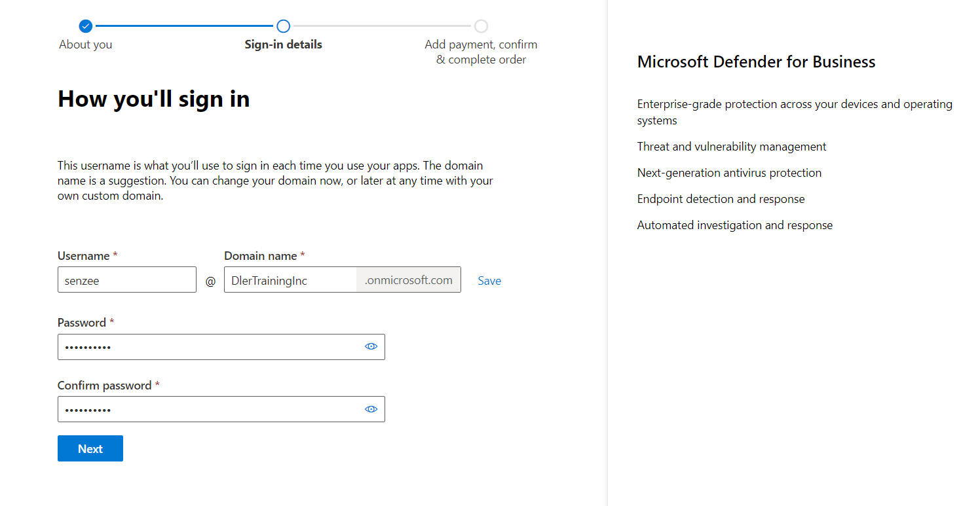Save the domain name
The height and width of the screenshot is (506, 980).
pos(489,281)
